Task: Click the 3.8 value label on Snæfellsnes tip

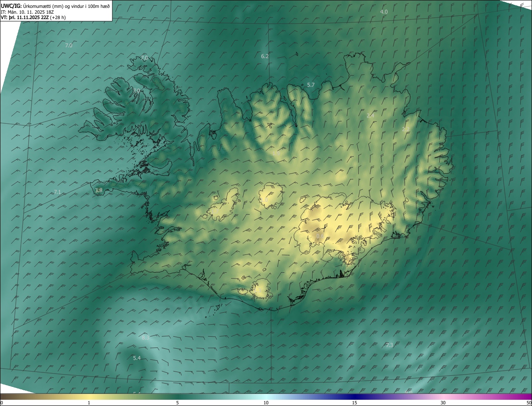Action: (99, 191)
